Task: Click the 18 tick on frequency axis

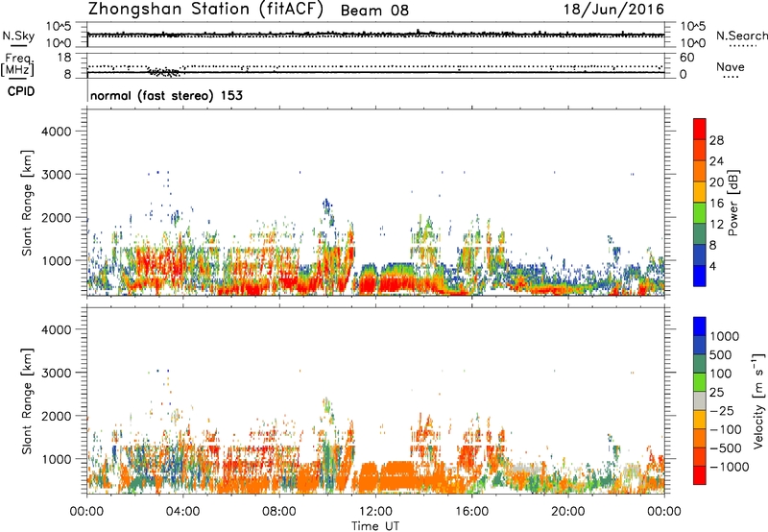Action: (64, 58)
